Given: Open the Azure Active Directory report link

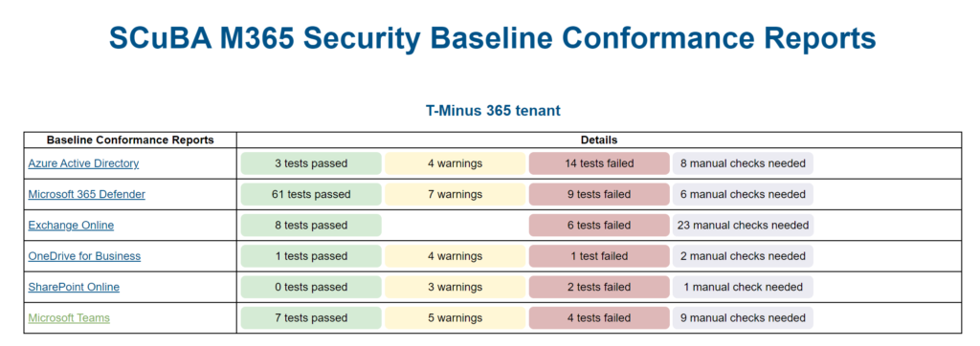Looking at the screenshot, I should coord(83,163).
